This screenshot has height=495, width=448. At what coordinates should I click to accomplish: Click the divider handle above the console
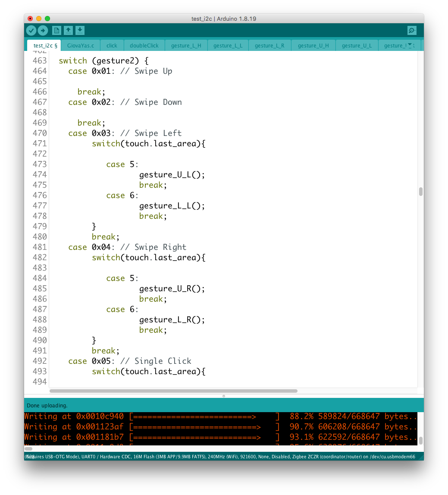[x=223, y=396]
